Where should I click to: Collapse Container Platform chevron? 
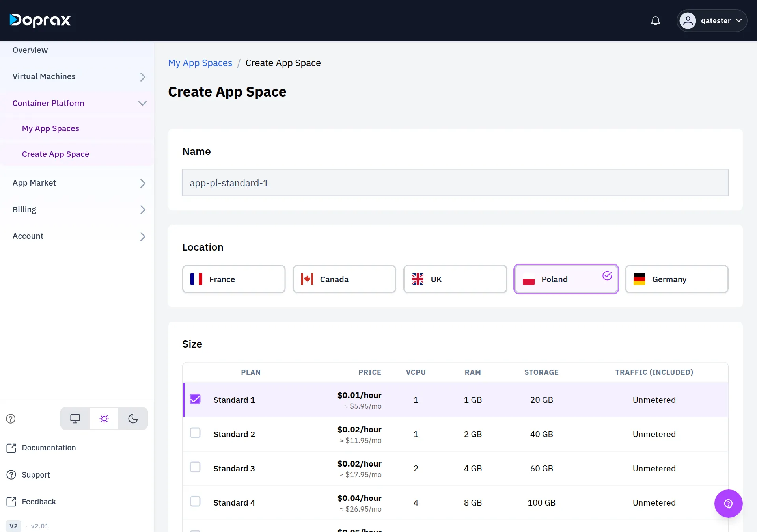tap(142, 103)
